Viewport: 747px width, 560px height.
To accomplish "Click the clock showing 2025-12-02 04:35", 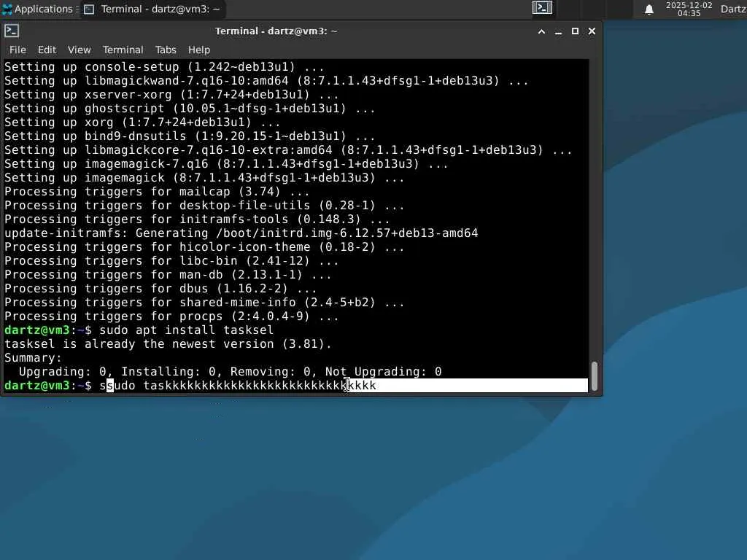I will [689, 9].
